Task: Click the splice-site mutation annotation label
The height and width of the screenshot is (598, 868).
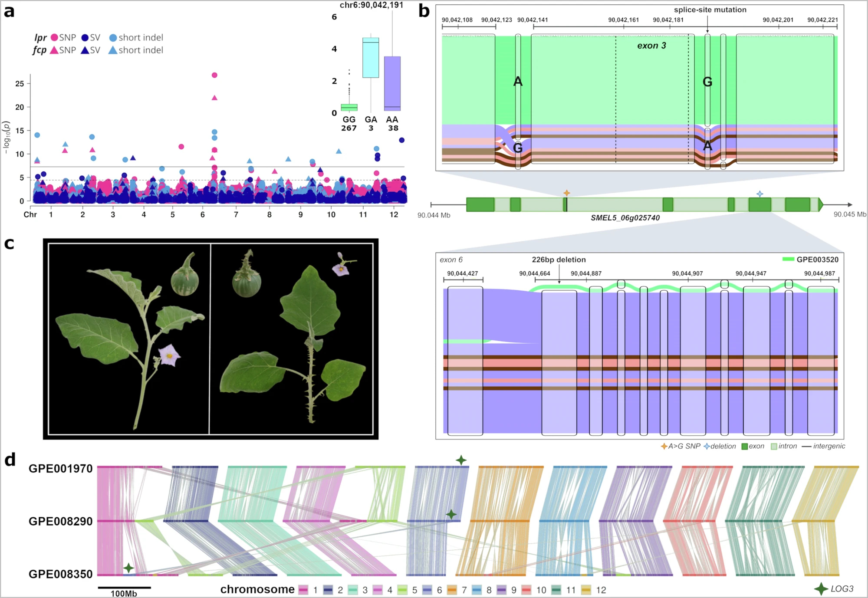Action: [x=710, y=10]
